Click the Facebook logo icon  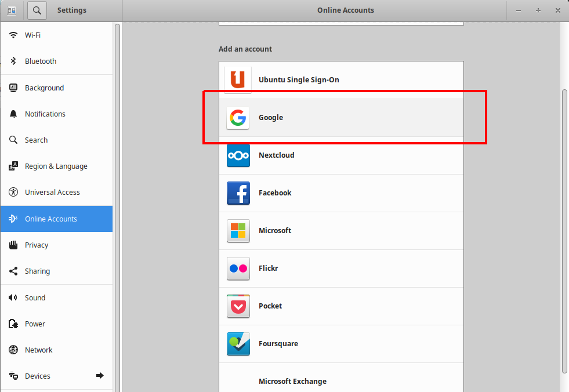pyautogui.click(x=238, y=193)
